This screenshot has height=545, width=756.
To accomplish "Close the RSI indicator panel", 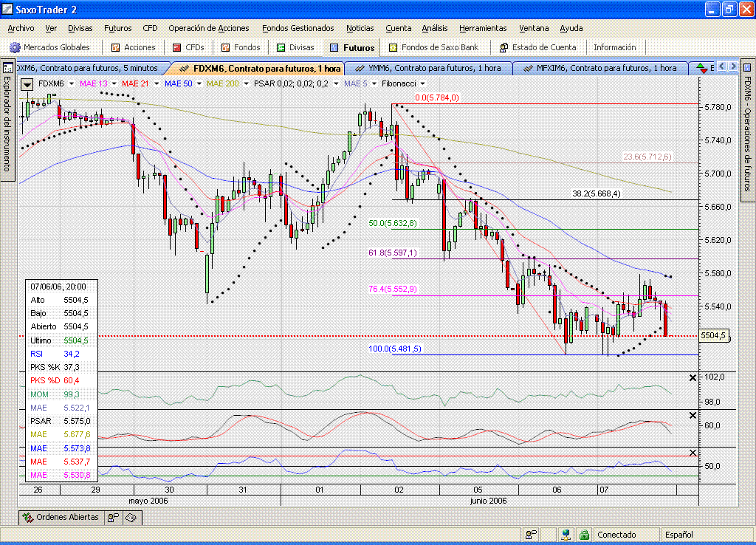I will pyautogui.click(x=693, y=453).
